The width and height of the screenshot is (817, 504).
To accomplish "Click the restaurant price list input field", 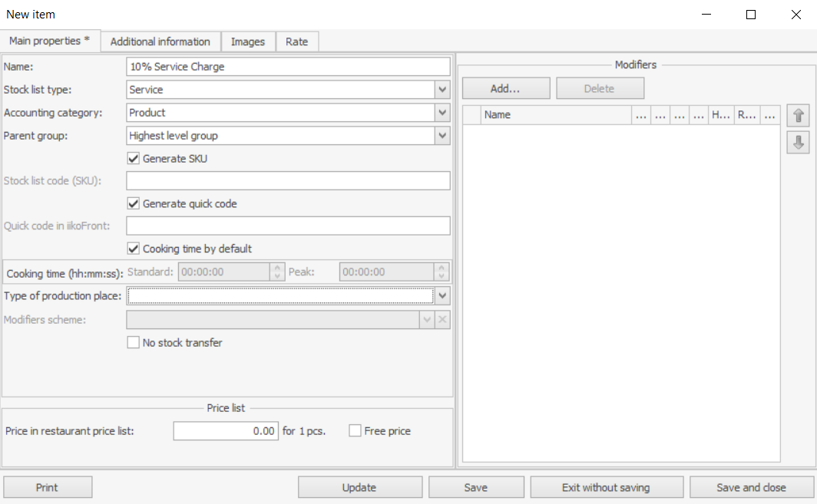I will 225,431.
